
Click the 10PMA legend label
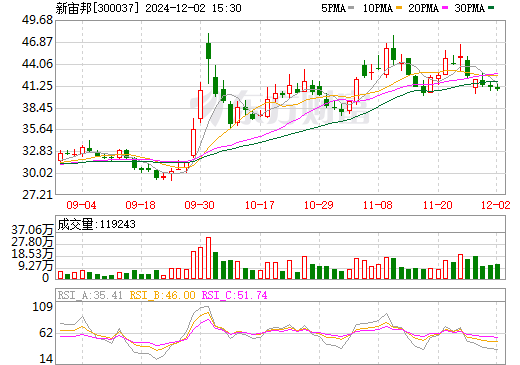[378, 8]
